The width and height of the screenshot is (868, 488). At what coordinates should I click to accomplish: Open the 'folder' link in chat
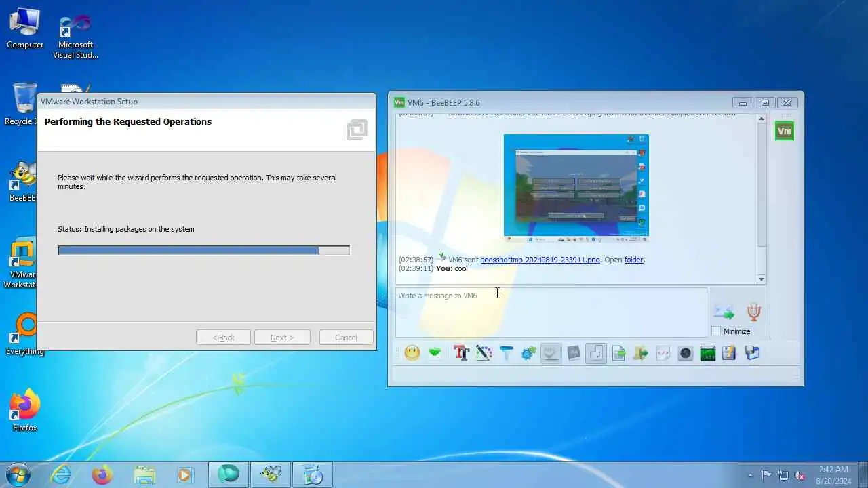pyautogui.click(x=633, y=260)
